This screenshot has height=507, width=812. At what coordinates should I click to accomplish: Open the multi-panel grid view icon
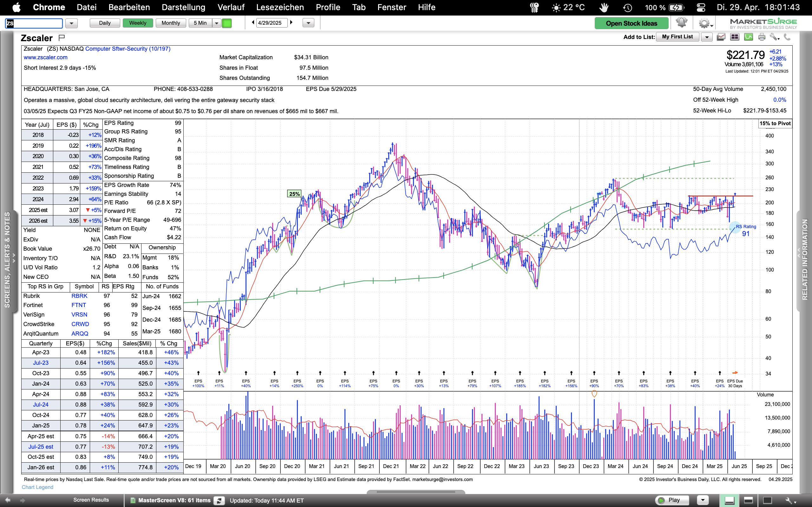tap(735, 37)
